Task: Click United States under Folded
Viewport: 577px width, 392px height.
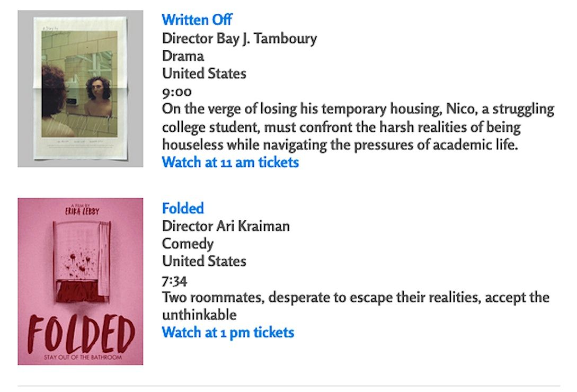Action: tap(204, 261)
